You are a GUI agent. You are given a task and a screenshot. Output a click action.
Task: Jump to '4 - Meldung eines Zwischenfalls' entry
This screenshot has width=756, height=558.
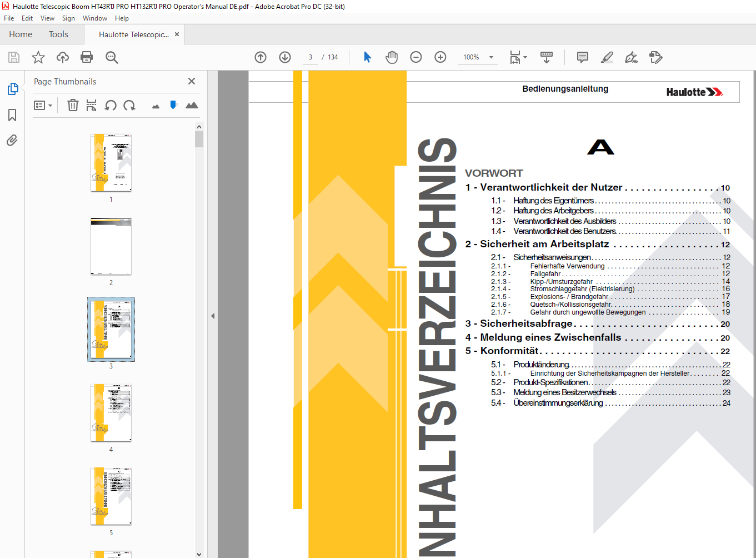[598, 338]
